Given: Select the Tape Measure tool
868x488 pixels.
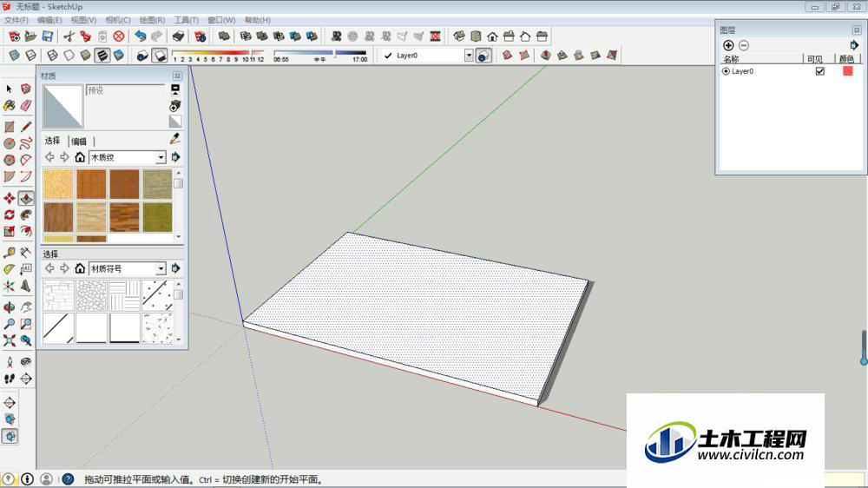Looking at the screenshot, I should point(9,253).
